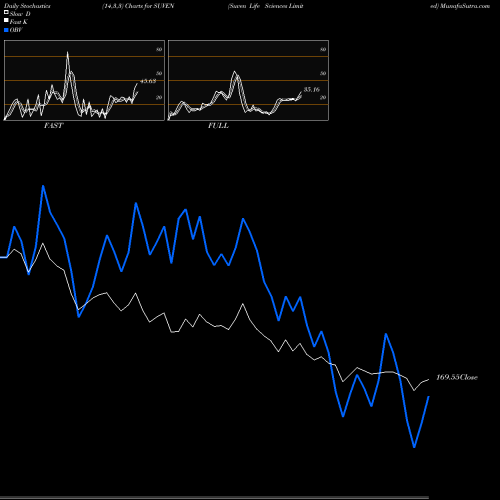
Task: Click the Slow D legend swatch
Action: 6,12
